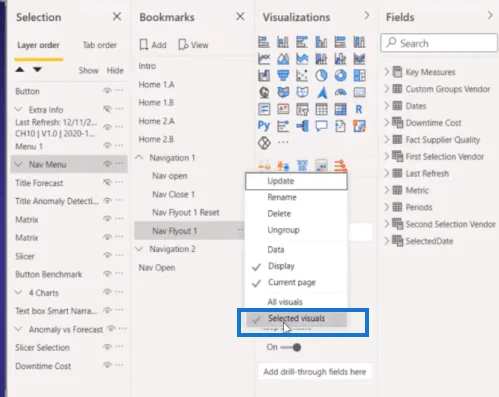
Task: Select the Waterfall chart visual
Action: (x=264, y=76)
